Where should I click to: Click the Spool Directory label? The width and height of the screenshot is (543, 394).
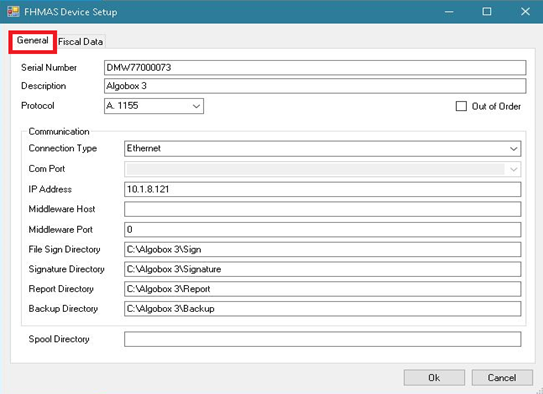(59, 339)
